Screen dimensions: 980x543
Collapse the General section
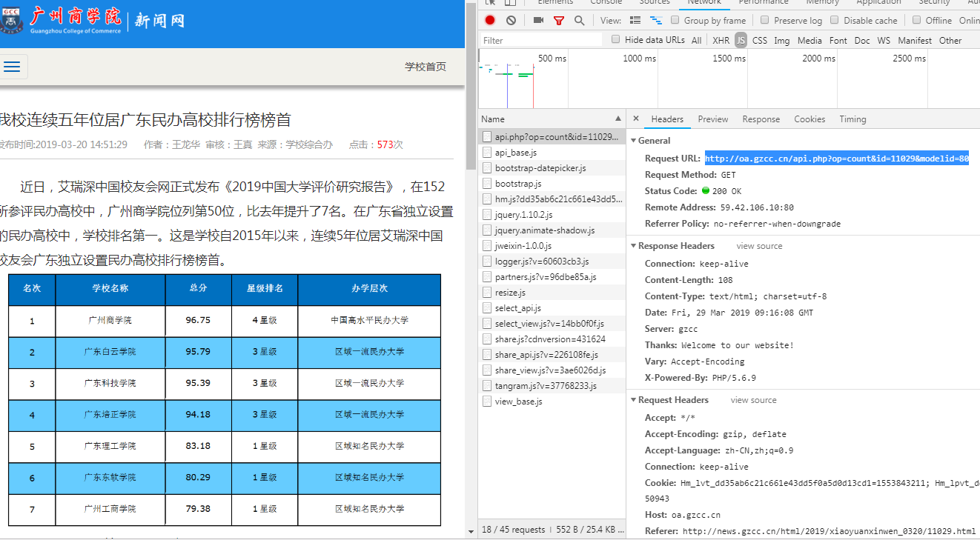(634, 141)
